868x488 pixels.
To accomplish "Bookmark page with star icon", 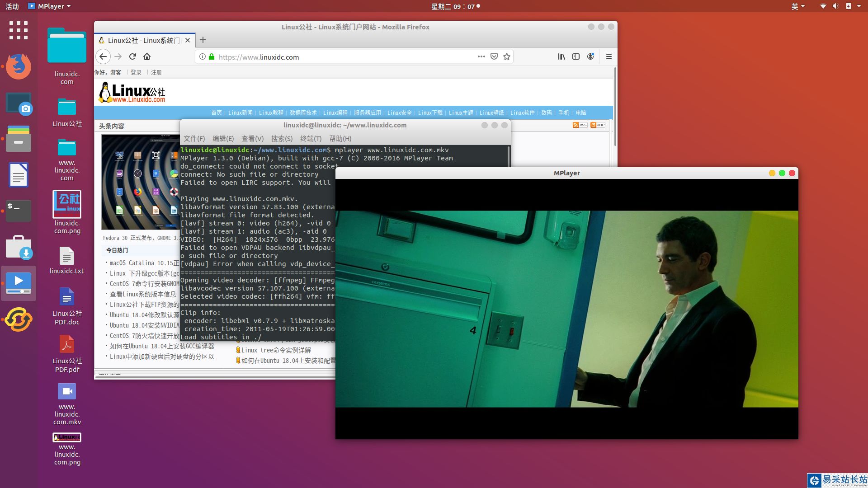I will (507, 56).
